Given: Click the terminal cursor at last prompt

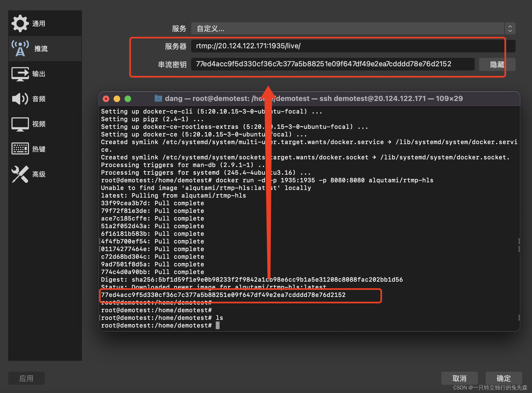Looking at the screenshot, I should (x=218, y=325).
